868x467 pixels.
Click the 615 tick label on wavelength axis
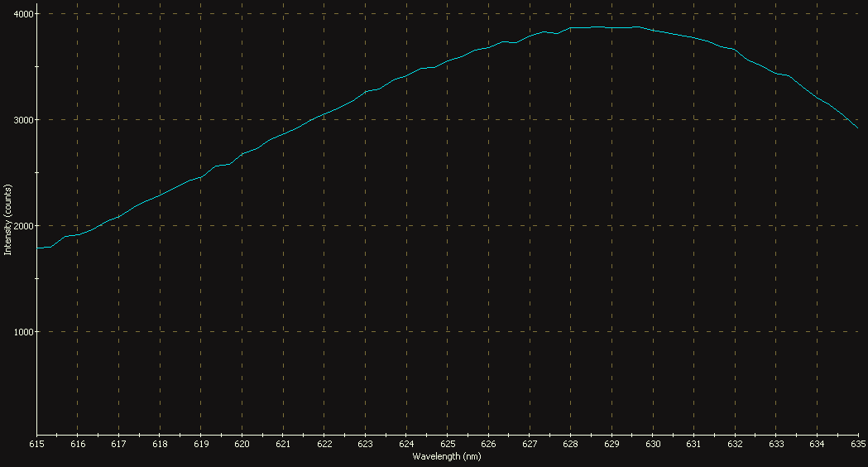(36, 445)
